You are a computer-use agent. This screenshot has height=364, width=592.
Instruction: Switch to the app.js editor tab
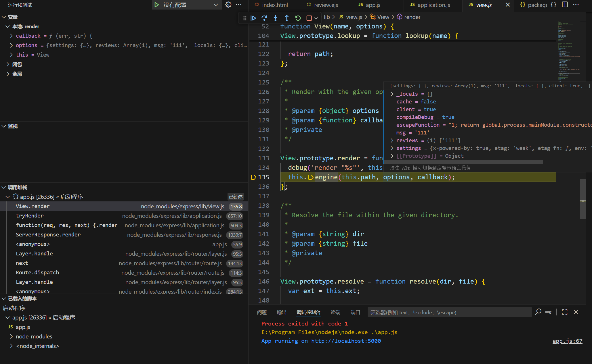click(x=373, y=5)
